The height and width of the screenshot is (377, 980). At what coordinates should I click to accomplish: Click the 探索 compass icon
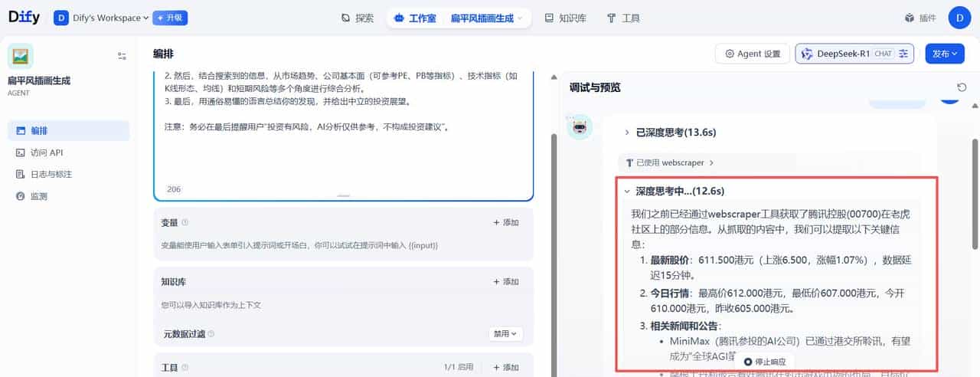(x=346, y=18)
